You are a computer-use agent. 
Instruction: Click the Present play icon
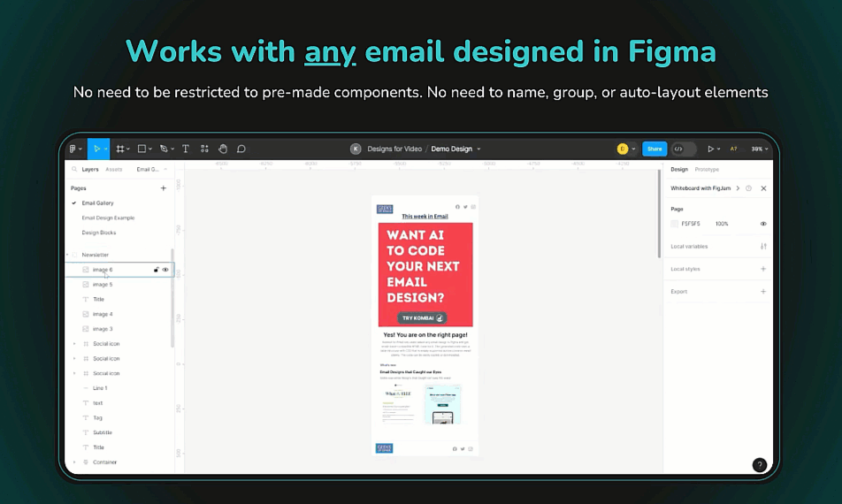(710, 149)
